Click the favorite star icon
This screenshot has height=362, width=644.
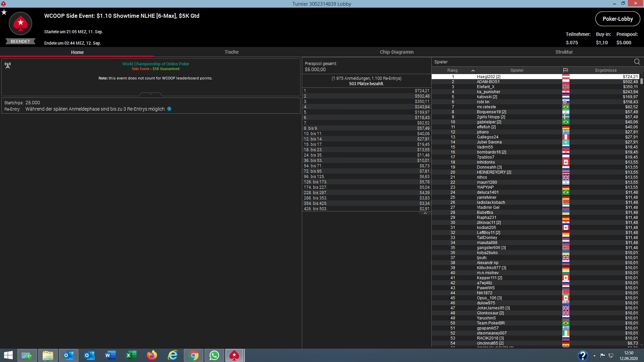coord(4,12)
